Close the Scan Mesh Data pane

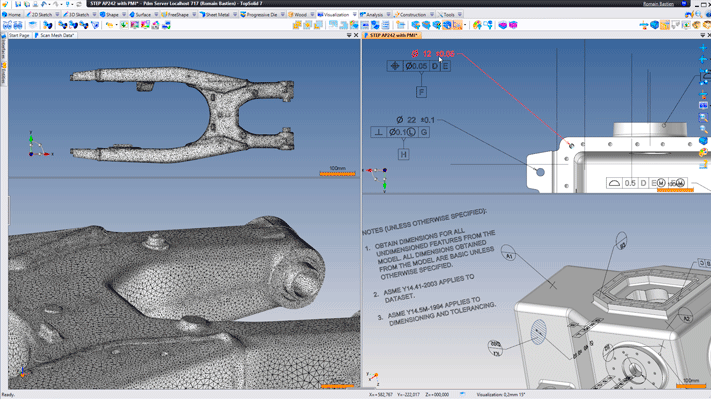point(356,35)
